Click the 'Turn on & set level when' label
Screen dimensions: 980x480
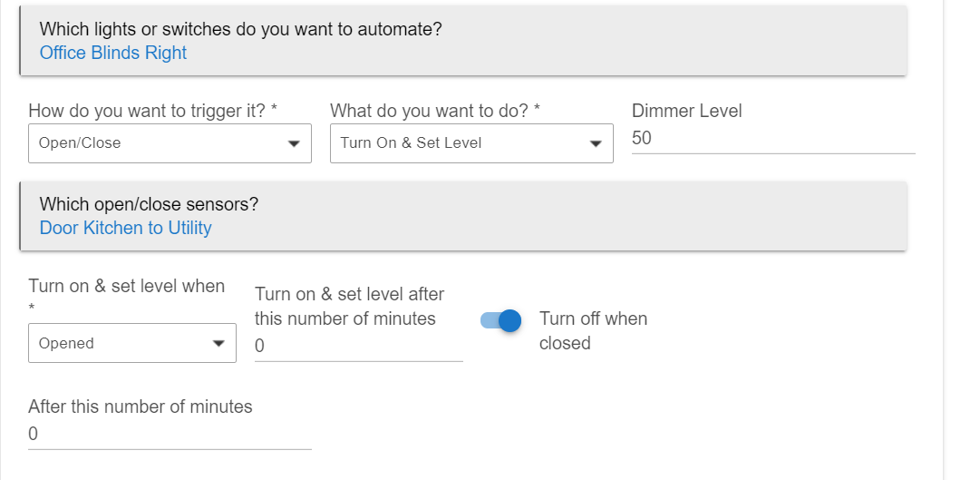pyautogui.click(x=126, y=286)
